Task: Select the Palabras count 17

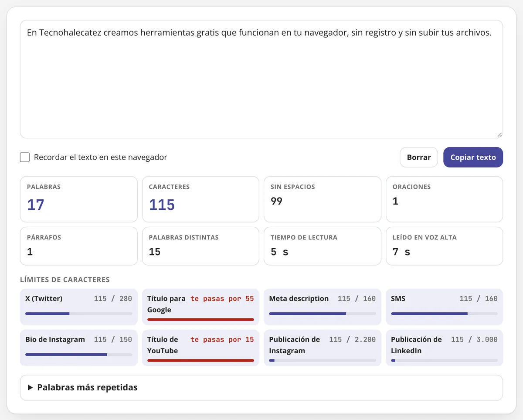Action: 36,205
